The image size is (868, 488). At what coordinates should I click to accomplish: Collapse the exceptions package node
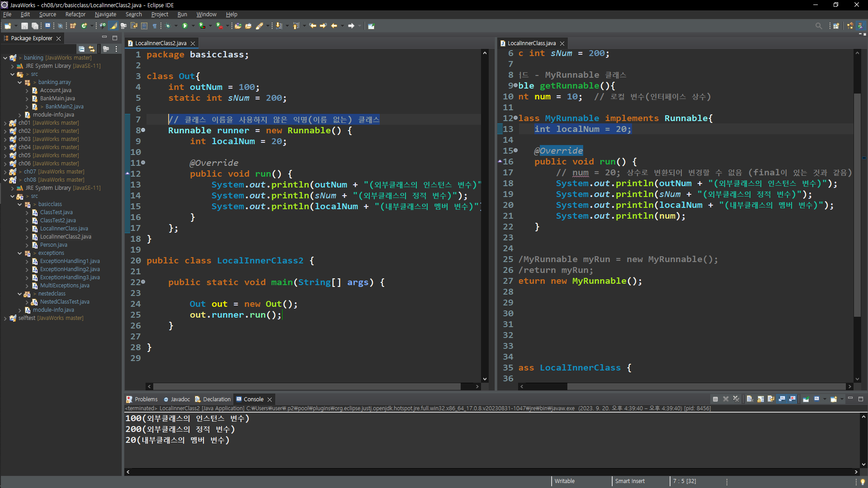pyautogui.click(x=19, y=253)
